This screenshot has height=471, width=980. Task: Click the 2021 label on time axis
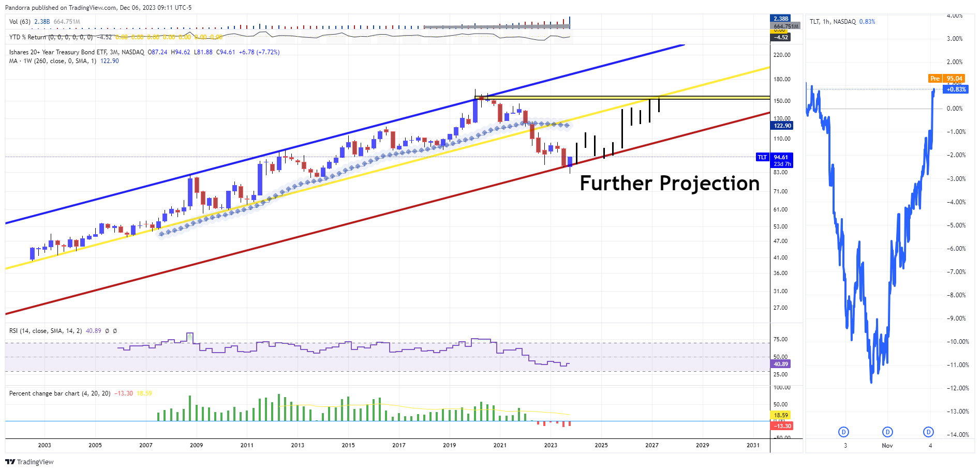pyautogui.click(x=500, y=445)
